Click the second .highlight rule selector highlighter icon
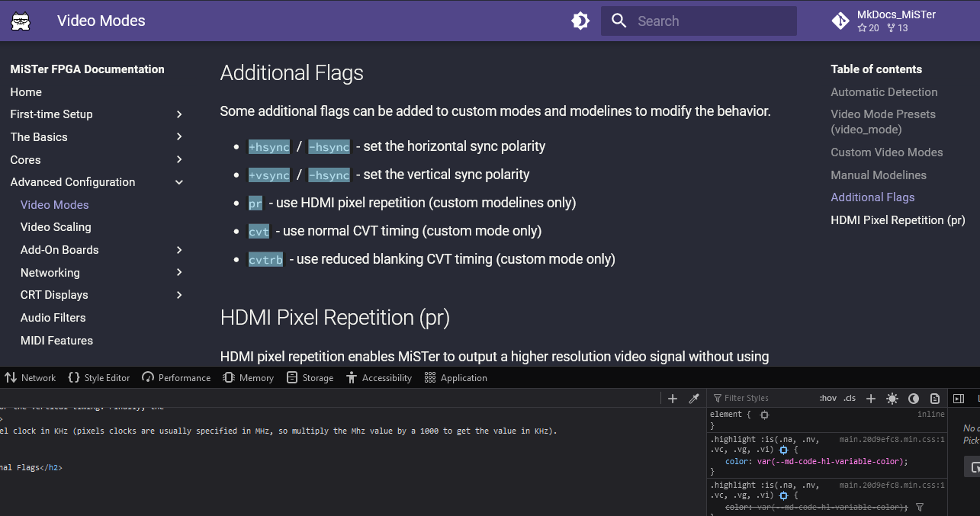This screenshot has width=980, height=516. tap(783, 495)
